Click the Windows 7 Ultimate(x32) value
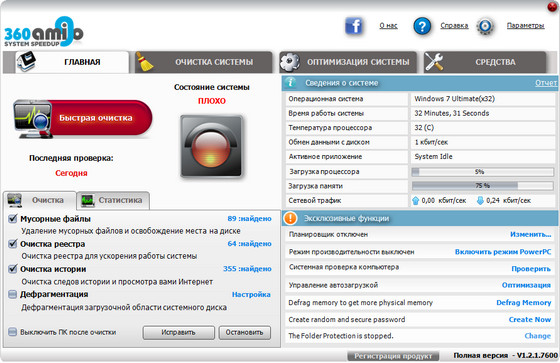This screenshot has height=363, width=560. pyautogui.click(x=454, y=99)
